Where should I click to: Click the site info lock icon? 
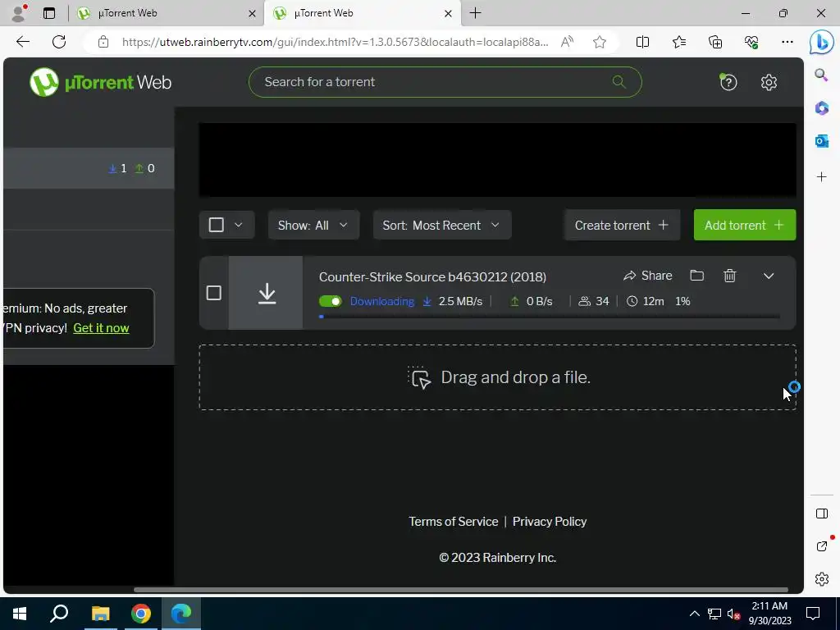[x=103, y=42]
